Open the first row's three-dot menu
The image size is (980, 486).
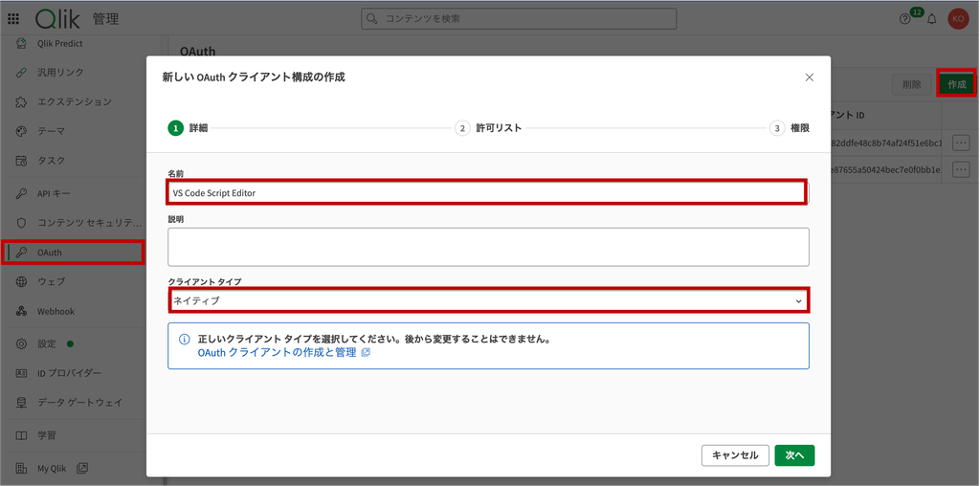click(961, 143)
